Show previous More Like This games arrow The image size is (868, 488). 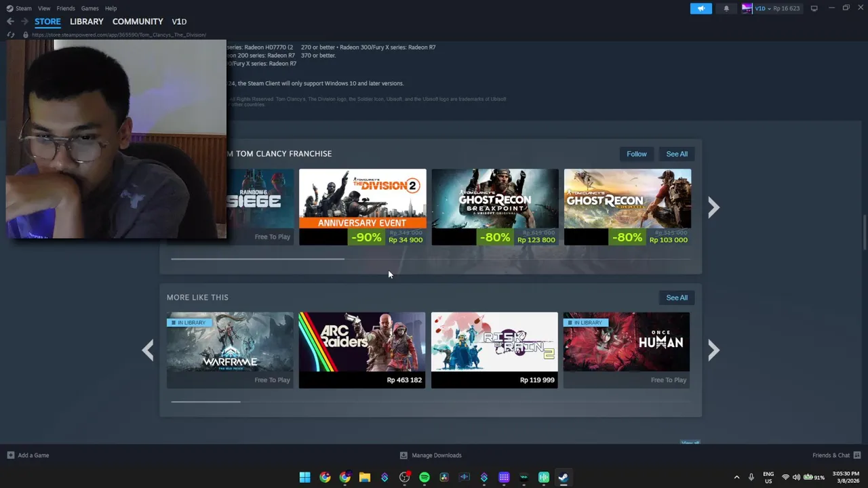click(148, 350)
